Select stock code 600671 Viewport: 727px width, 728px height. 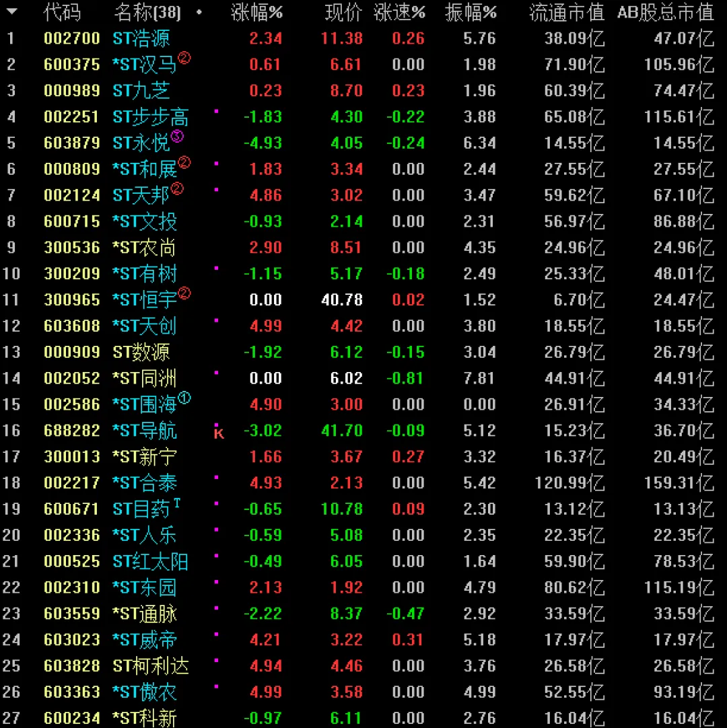click(71, 509)
